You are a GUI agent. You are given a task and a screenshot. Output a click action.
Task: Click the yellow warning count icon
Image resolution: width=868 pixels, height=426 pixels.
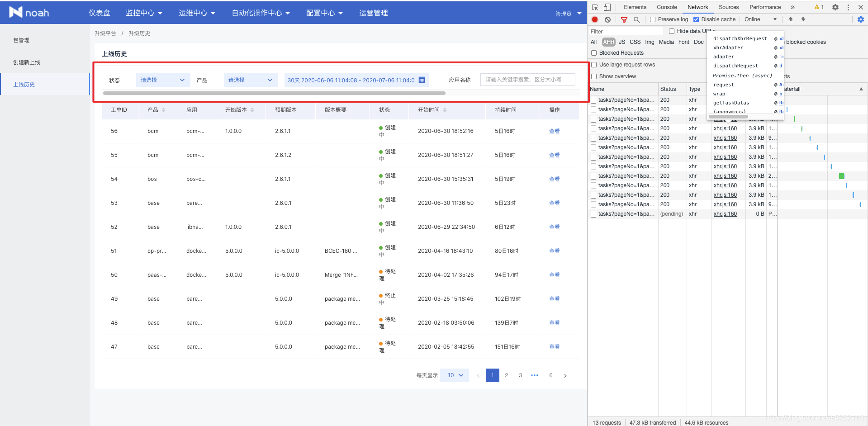coord(819,7)
